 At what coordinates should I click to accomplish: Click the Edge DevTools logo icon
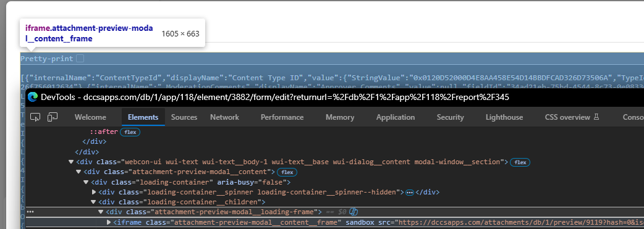point(32,98)
